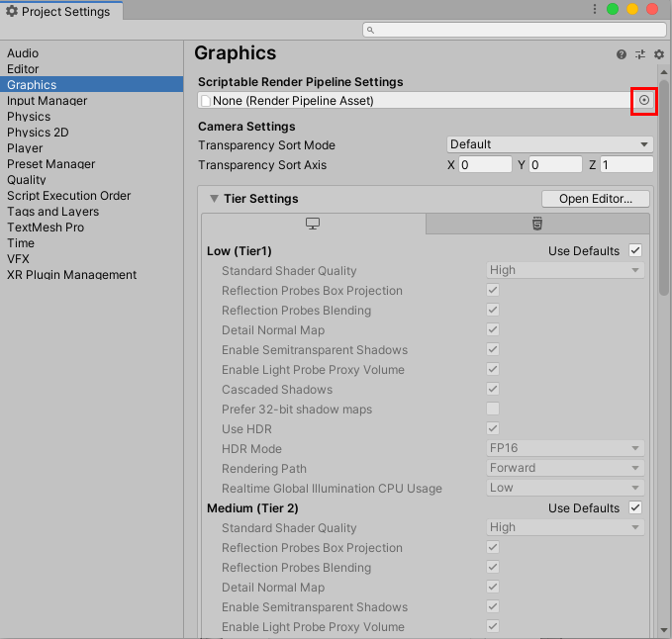Select XR Plugin Management category
The width and height of the screenshot is (672, 639).
(71, 275)
